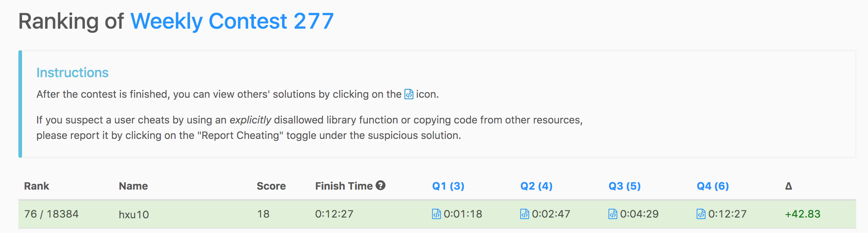Show the Q3 solution via its code icon

pyautogui.click(x=613, y=214)
